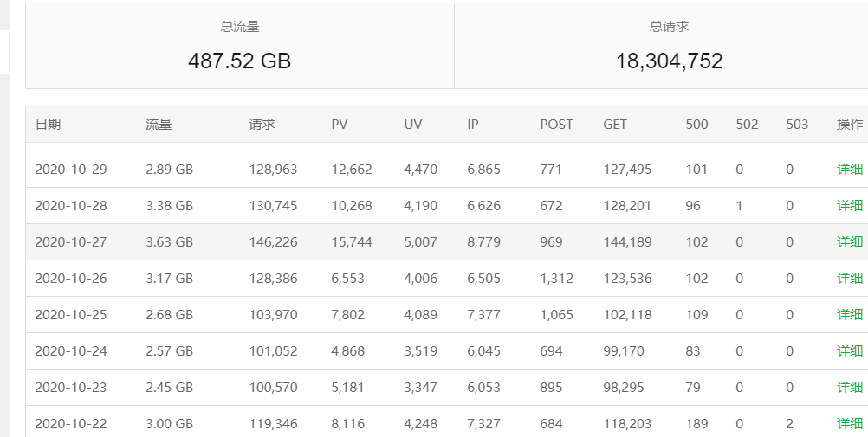Click the POST column header

point(556,125)
